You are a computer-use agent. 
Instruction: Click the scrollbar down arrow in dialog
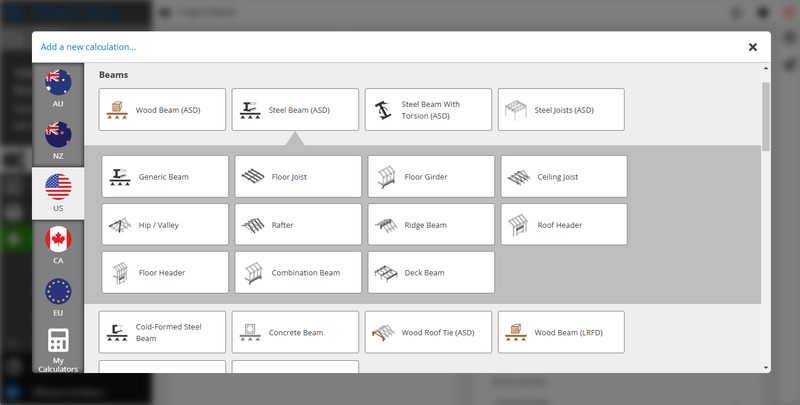(x=766, y=368)
